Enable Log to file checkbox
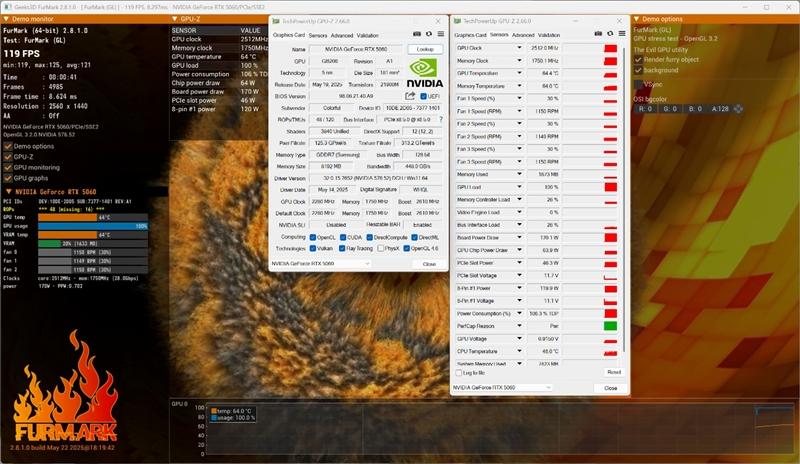Image resolution: width=800 pixels, height=464 pixels. (458, 373)
